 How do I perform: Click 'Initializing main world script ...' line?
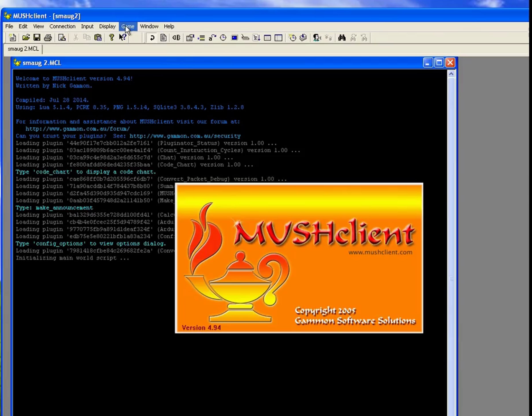[x=72, y=258]
